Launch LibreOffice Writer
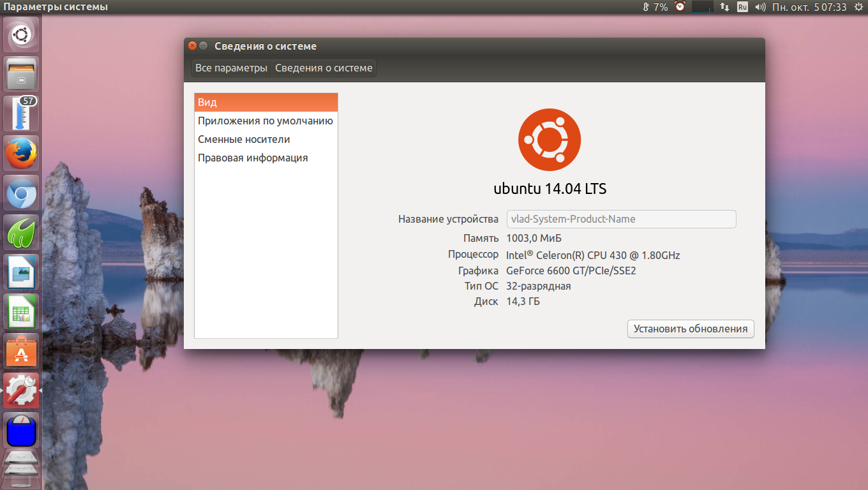 coord(22,272)
